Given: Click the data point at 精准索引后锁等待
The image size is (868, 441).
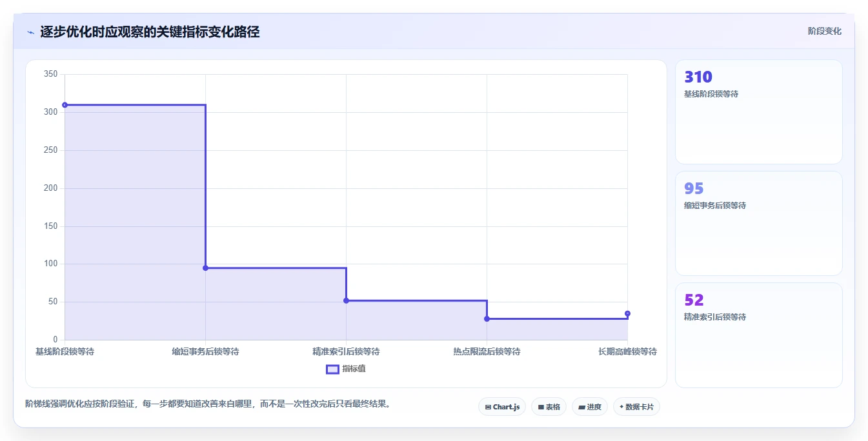Looking at the screenshot, I should [346, 300].
